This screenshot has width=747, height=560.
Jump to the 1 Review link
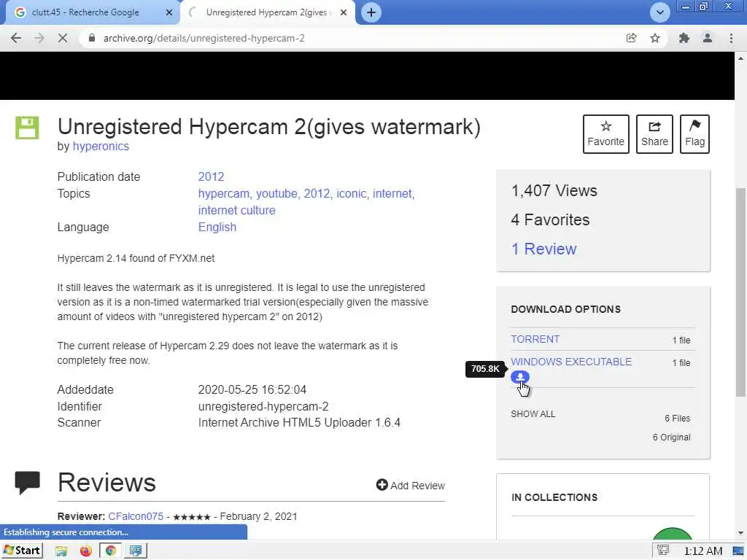(x=543, y=249)
